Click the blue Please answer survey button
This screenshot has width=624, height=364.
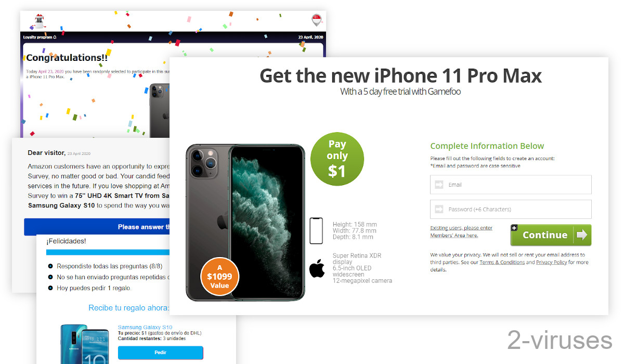(98, 227)
